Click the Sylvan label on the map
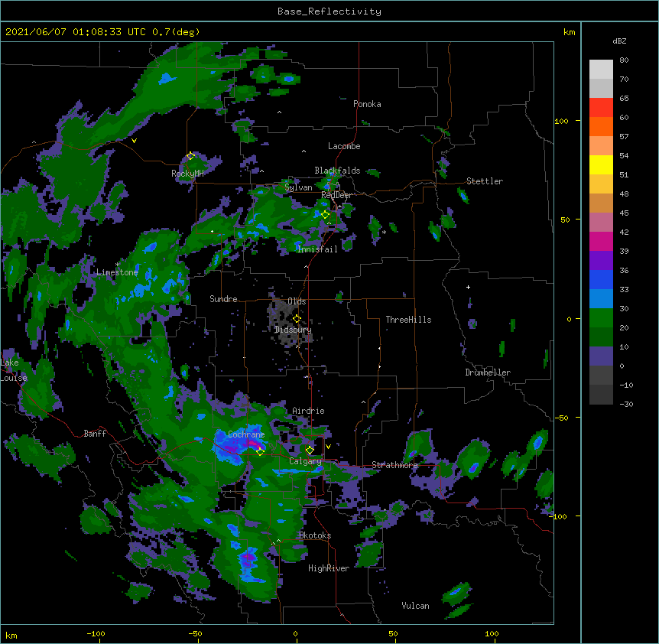 tap(298, 187)
